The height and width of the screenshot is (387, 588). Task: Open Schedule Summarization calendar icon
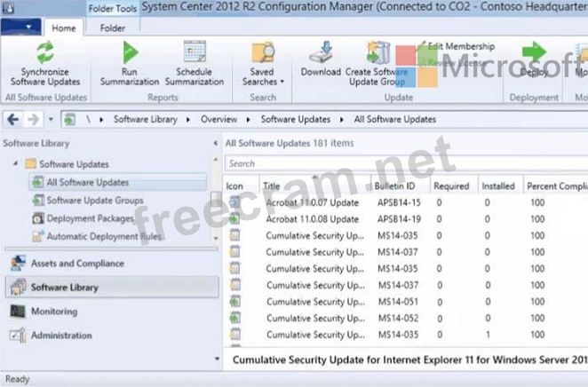coord(195,51)
